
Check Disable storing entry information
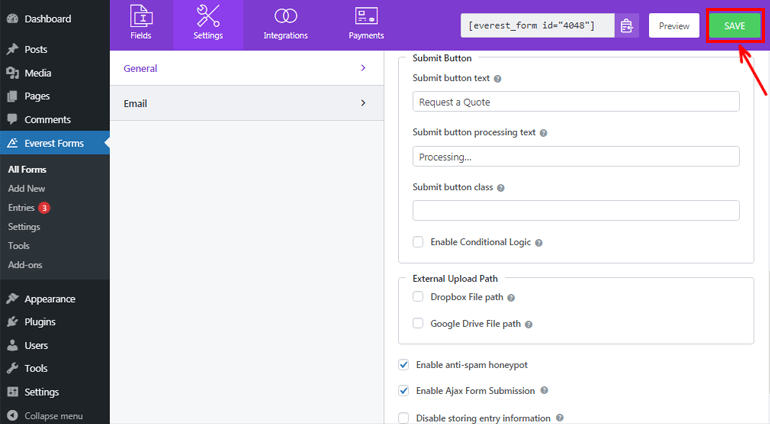(x=404, y=418)
